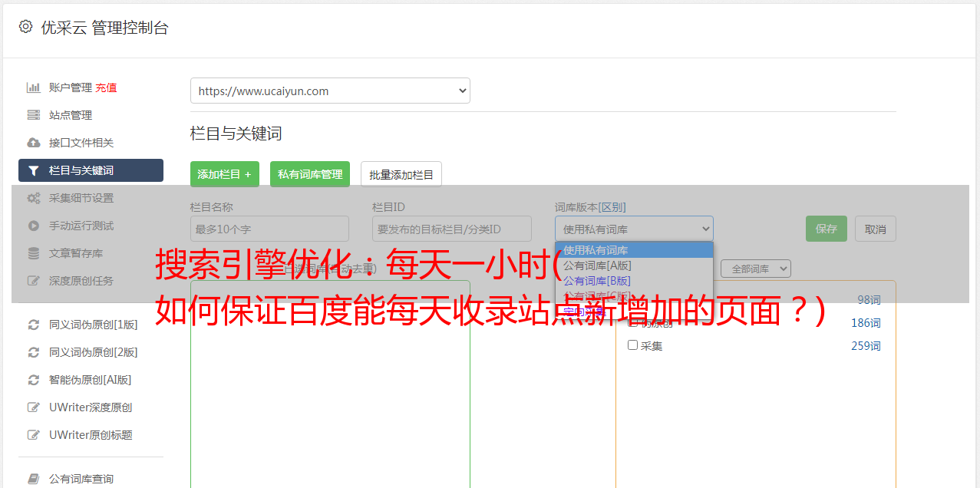Screen dimensions: 980x488
Task: Click the gear icon beside 优采云 管理控制台
Action: [x=25, y=27]
